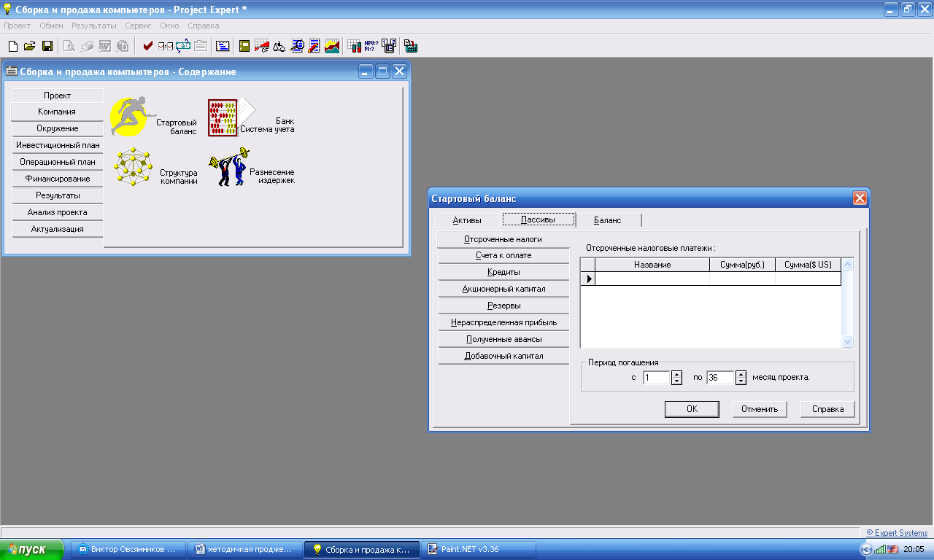Click the empty Название cell in the table
This screenshot has width=934, height=560.
[652, 279]
